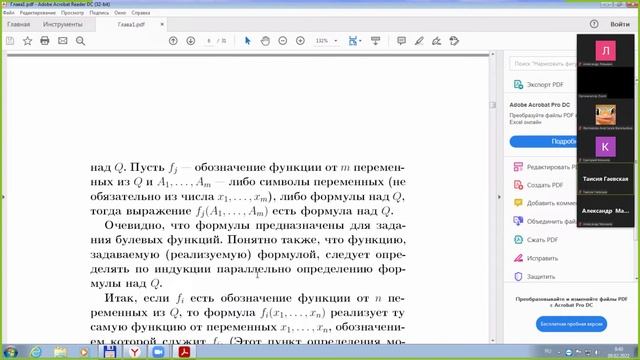Switch to the Home tab

coord(19,24)
